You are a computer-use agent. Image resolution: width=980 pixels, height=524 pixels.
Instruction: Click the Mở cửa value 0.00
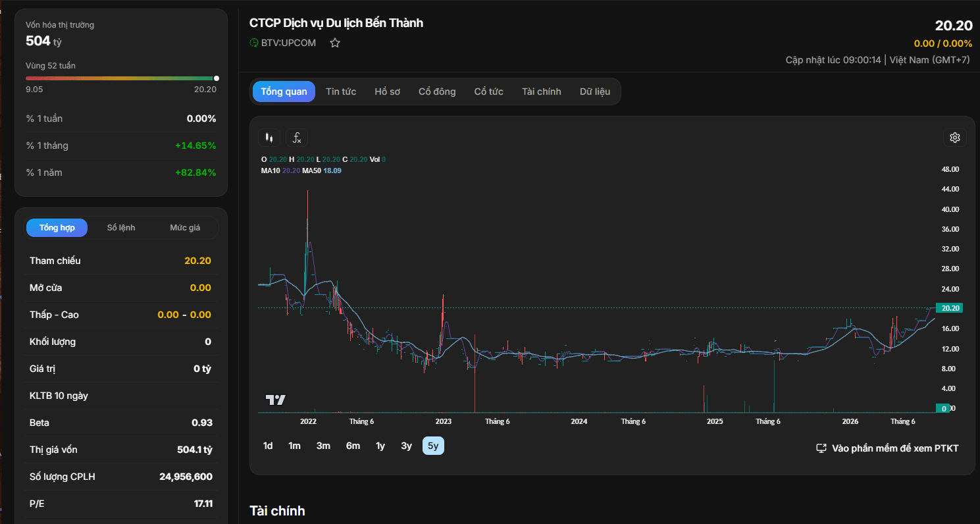(x=201, y=288)
